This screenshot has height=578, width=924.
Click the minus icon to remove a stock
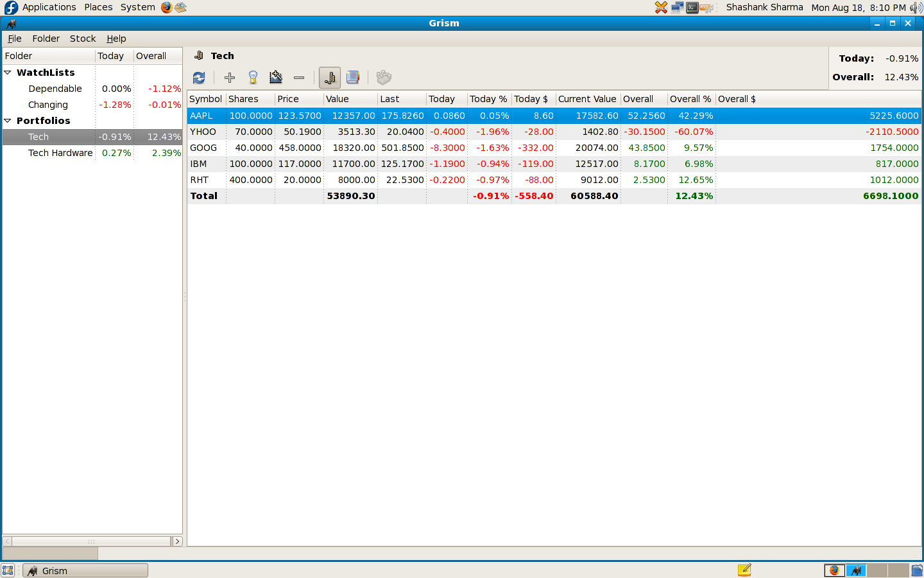point(299,78)
